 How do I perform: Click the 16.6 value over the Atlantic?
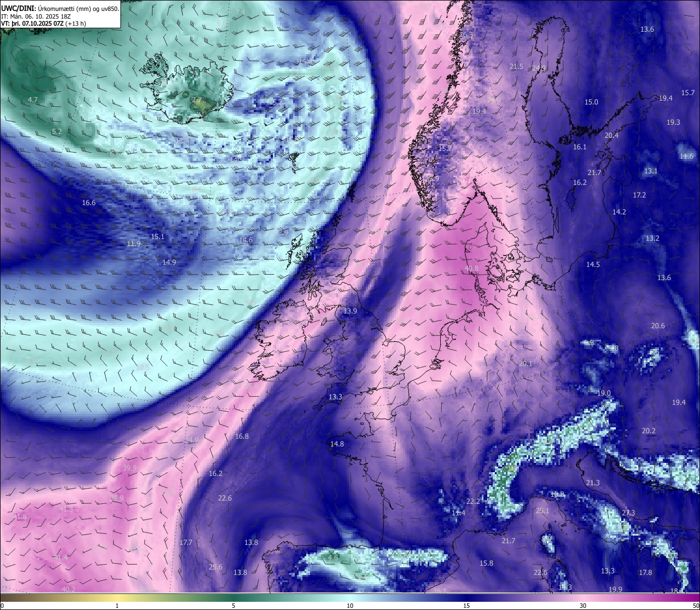click(89, 203)
